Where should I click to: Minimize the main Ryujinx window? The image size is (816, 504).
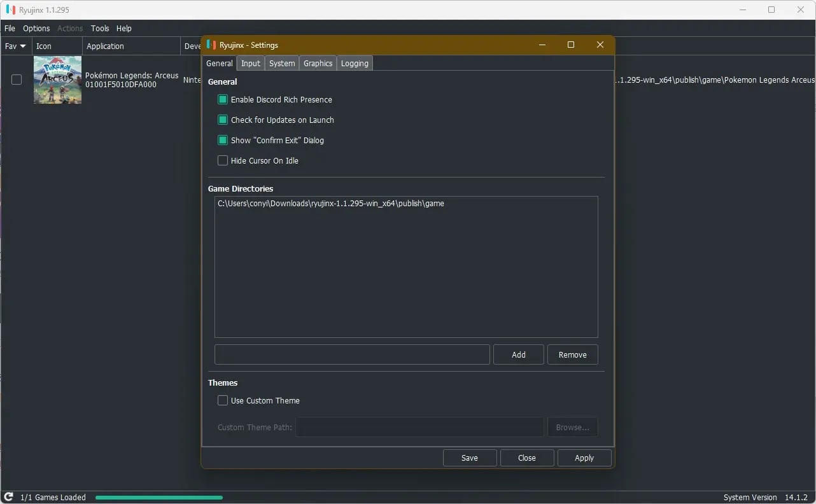[742, 10]
